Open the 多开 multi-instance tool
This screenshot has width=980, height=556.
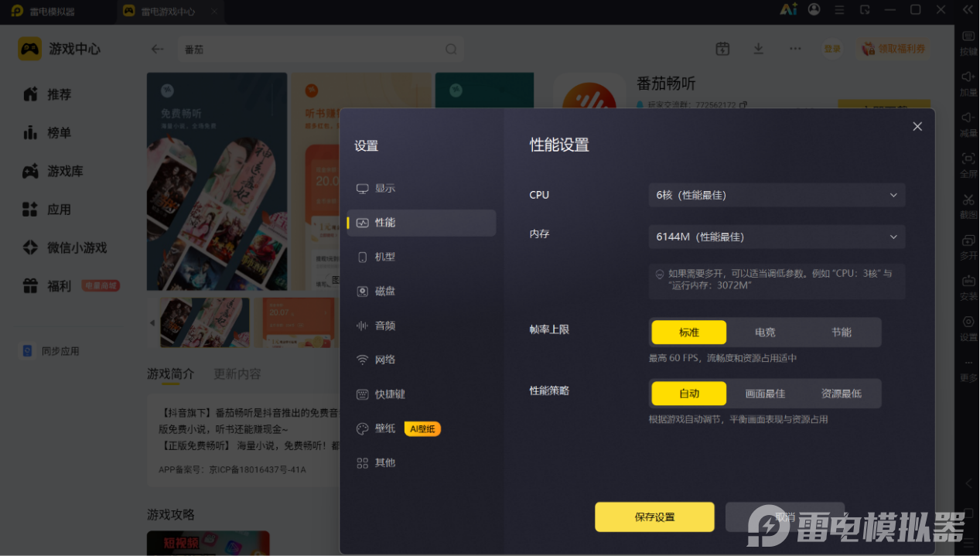click(968, 247)
